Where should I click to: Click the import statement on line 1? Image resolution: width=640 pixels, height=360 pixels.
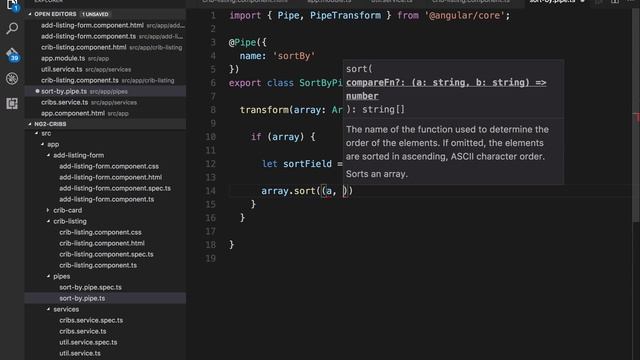click(x=369, y=16)
